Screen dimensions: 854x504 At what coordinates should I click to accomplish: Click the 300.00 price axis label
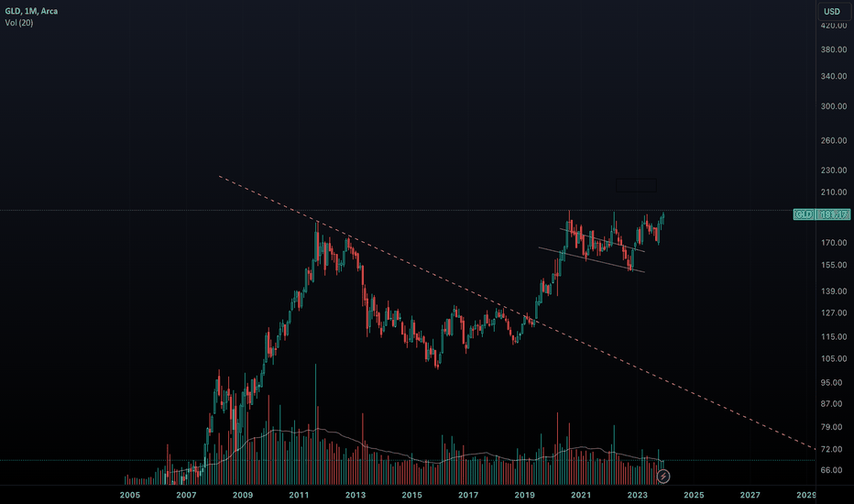[x=833, y=106]
